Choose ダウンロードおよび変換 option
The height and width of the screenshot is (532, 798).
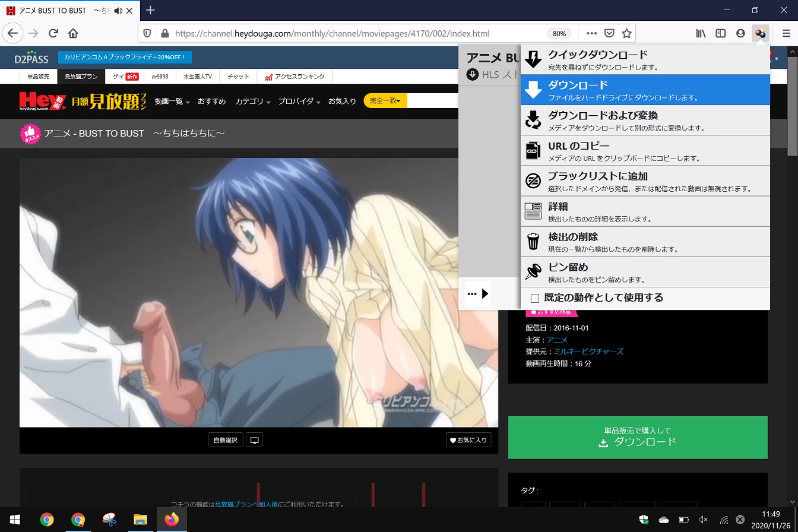(x=645, y=120)
